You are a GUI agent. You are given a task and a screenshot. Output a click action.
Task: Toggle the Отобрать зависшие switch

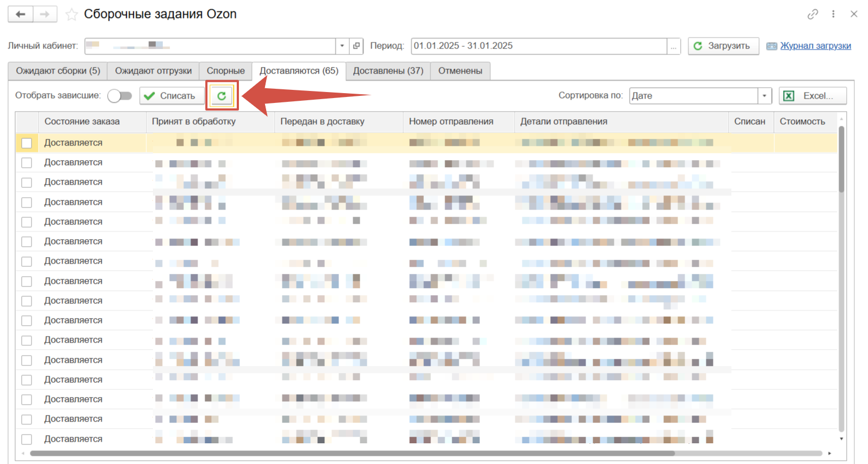pos(120,96)
